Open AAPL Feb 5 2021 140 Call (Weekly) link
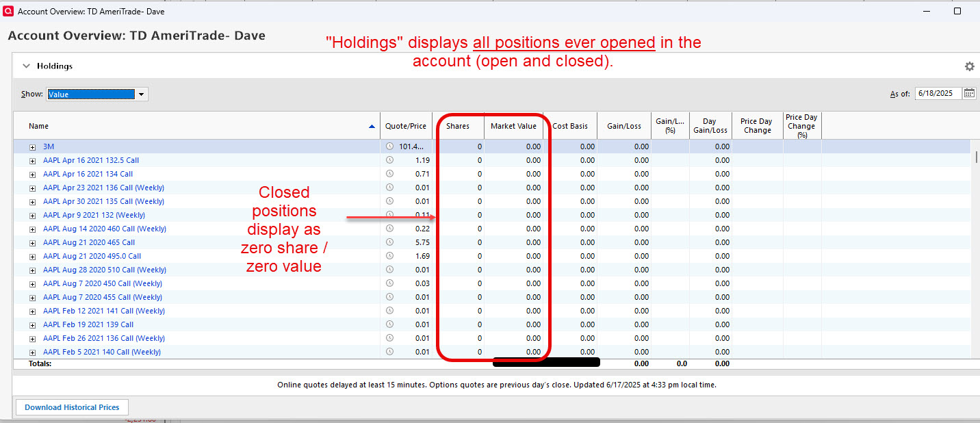The height and width of the screenshot is (423, 980). pyautogui.click(x=102, y=352)
